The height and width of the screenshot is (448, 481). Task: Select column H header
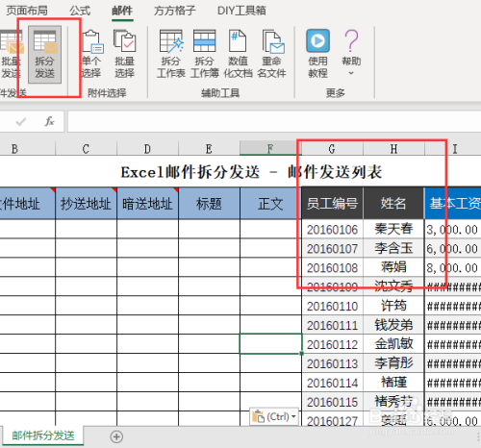click(x=393, y=149)
